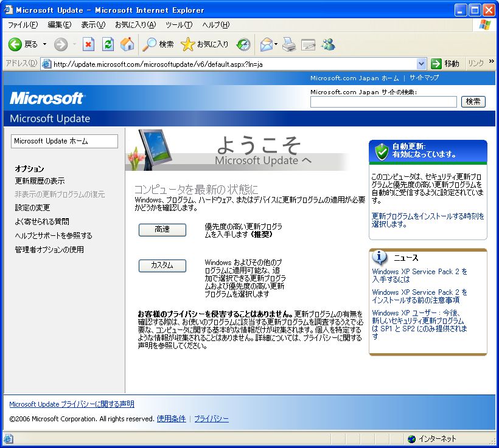Open SP2 インストールする前の注意事項 link
This screenshot has width=499, height=448.
click(419, 296)
